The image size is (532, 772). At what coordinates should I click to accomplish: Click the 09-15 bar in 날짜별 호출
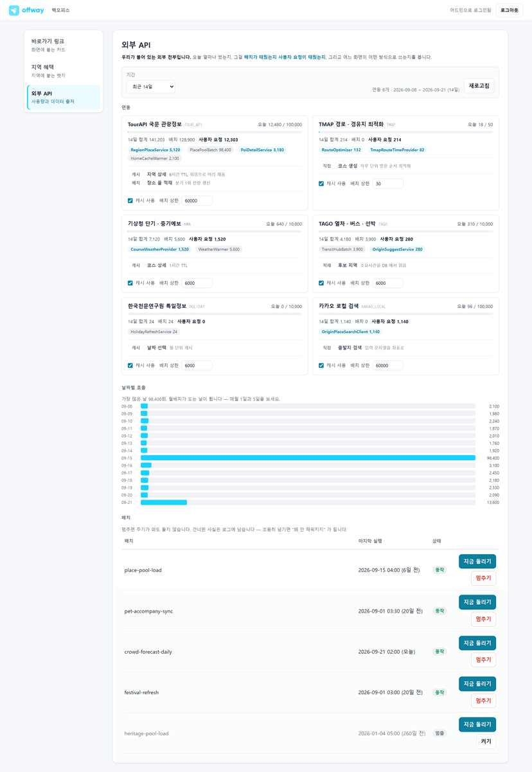[308, 458]
